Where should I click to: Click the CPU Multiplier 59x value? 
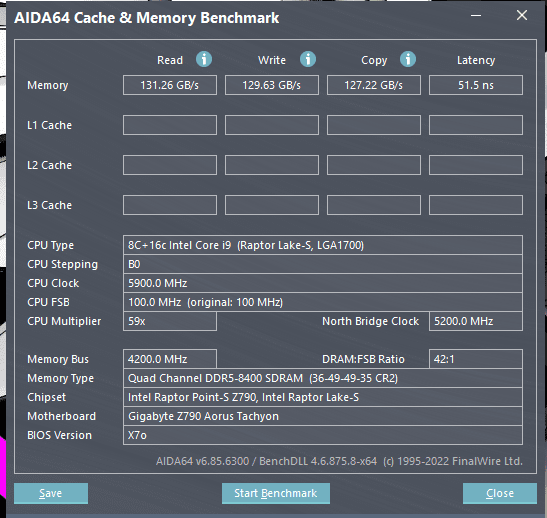tap(170, 321)
